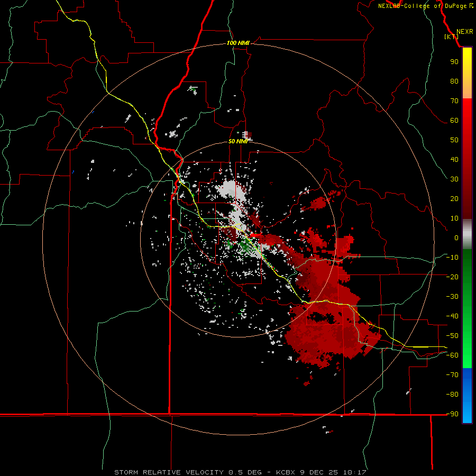Viewport: 476px width, 476px height.
Task: Select the 60 value on velocity scale
Action: point(454,120)
